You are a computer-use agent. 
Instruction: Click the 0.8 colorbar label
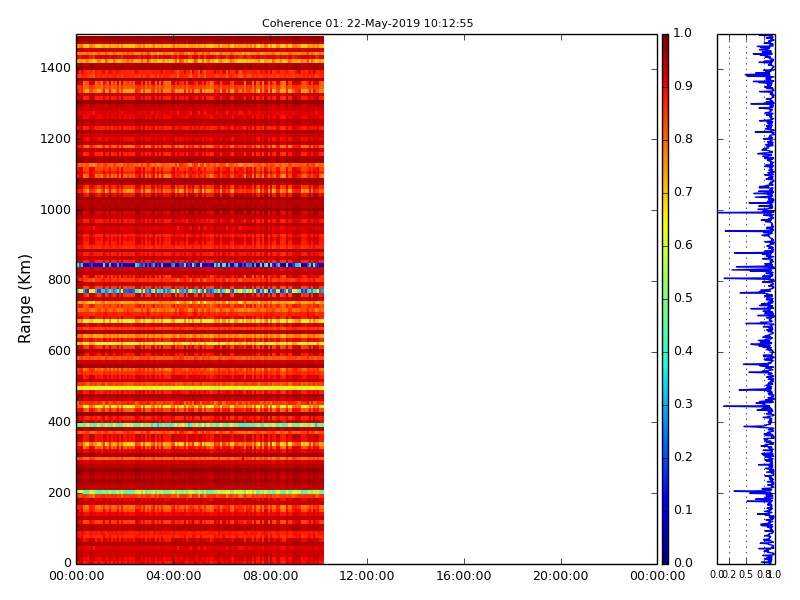click(x=683, y=139)
